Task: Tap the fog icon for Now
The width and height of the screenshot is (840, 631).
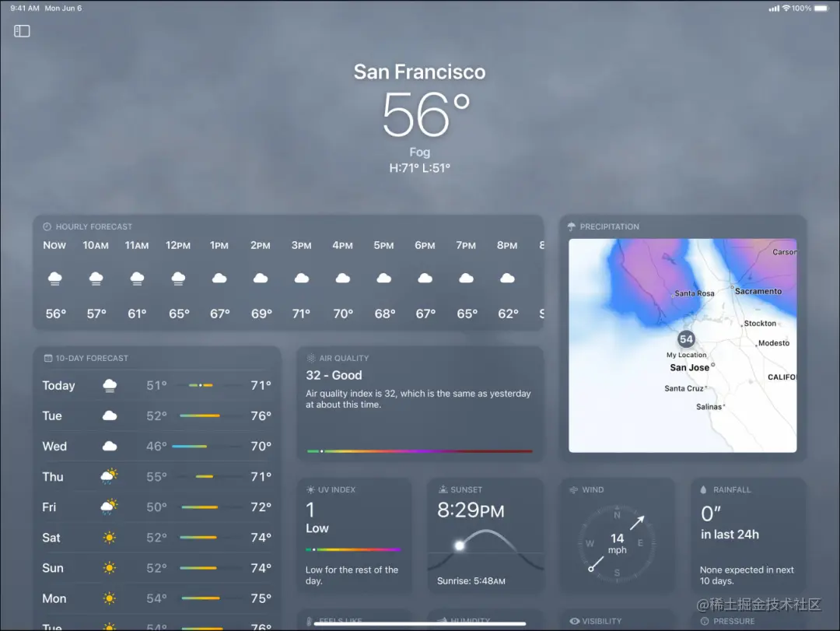Action: coord(54,279)
